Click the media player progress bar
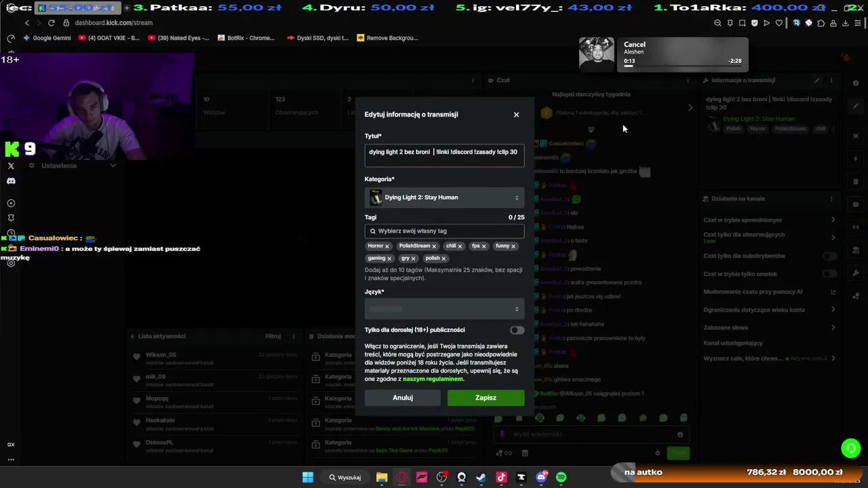The height and width of the screenshot is (488, 868). (x=682, y=66)
